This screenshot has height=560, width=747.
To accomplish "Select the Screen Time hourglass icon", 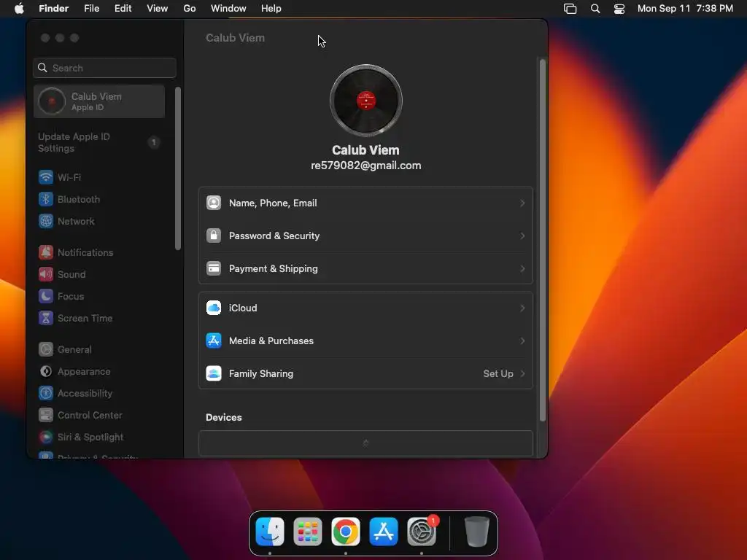I will coord(46,318).
